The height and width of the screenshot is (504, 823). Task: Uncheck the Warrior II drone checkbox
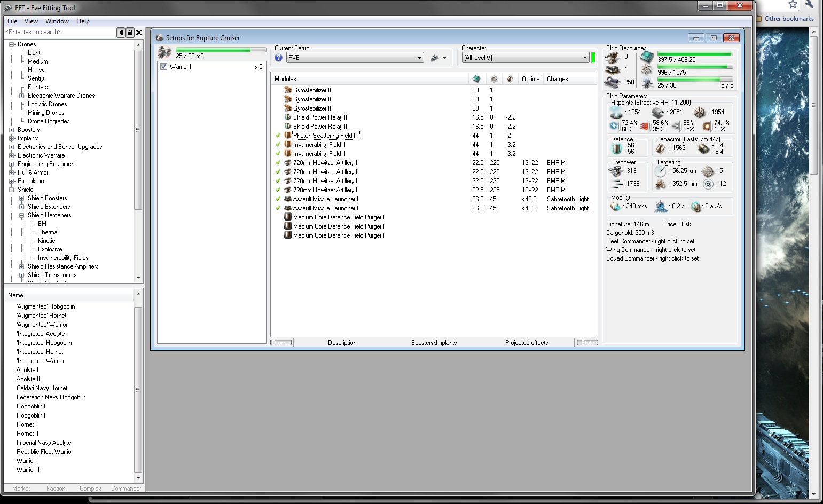[x=164, y=67]
